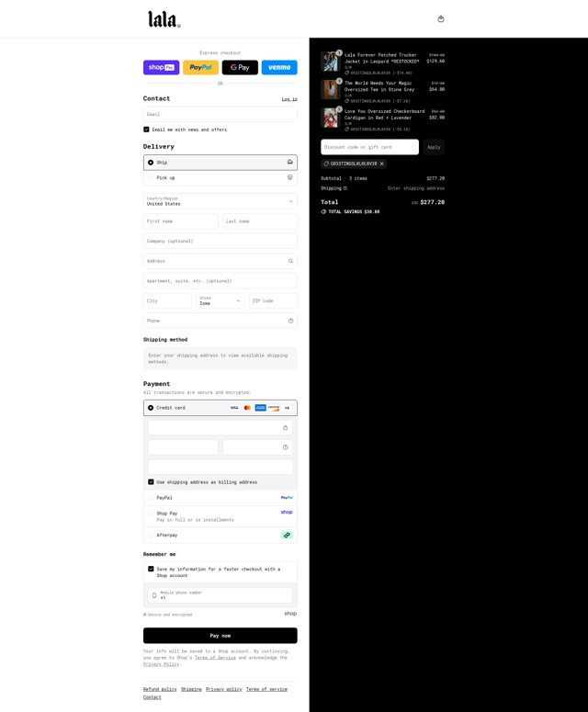Open the State dropdown showing Iowa
The width and height of the screenshot is (588, 712).
pyautogui.click(x=220, y=300)
